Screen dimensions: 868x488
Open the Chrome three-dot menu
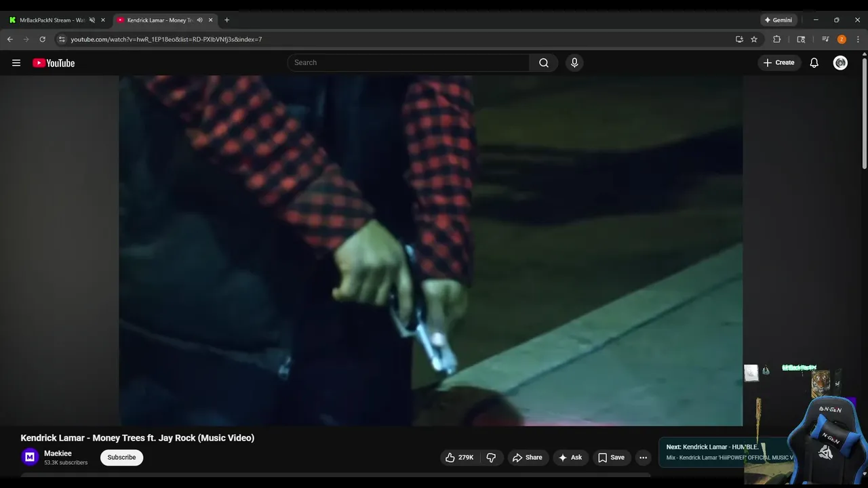click(x=858, y=39)
